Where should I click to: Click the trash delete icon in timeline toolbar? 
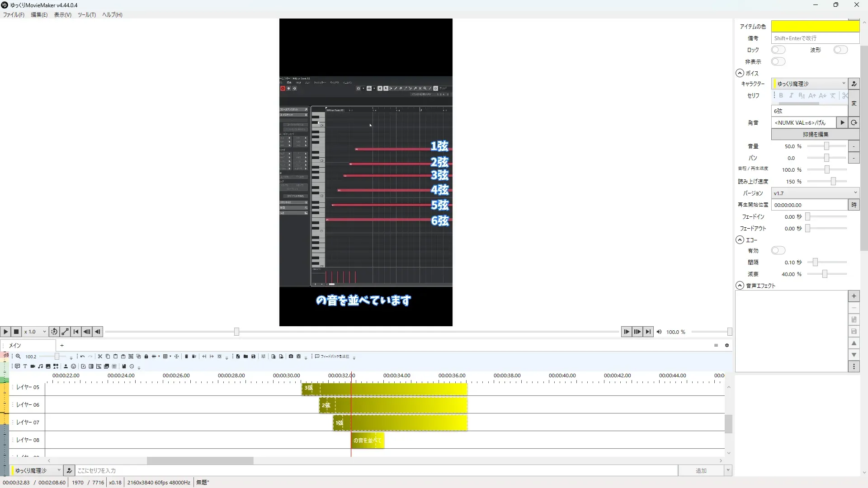186,357
